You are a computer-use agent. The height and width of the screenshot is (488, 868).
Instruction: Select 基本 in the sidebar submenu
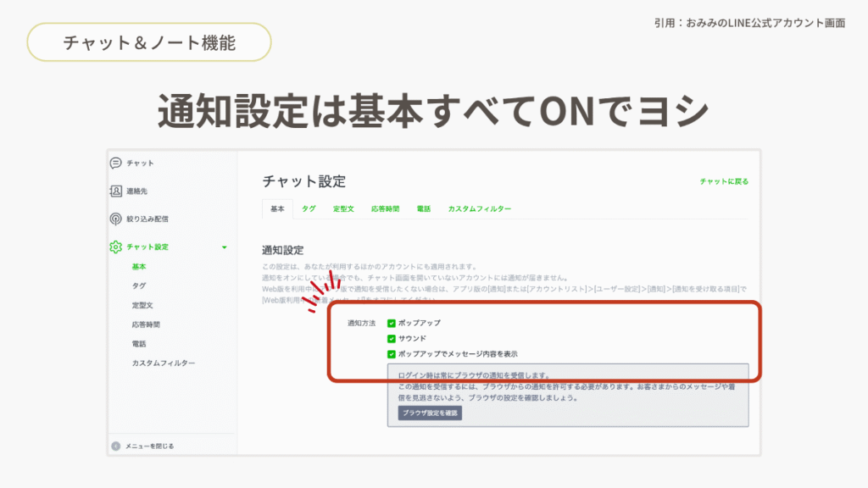tap(139, 266)
